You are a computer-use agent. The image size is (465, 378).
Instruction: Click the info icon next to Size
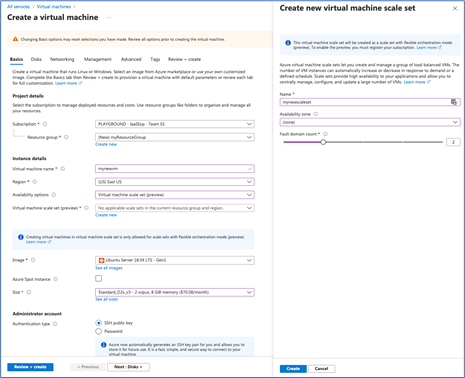click(x=29, y=292)
